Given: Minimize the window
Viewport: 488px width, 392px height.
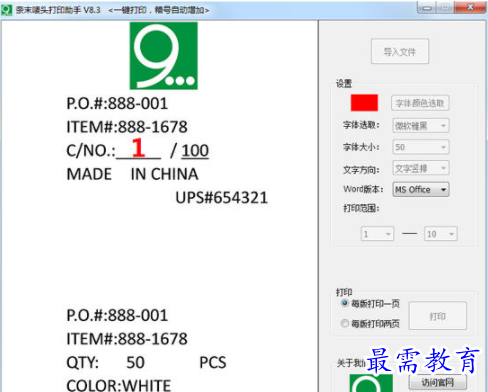Looking at the screenshot, I should coord(427,7).
